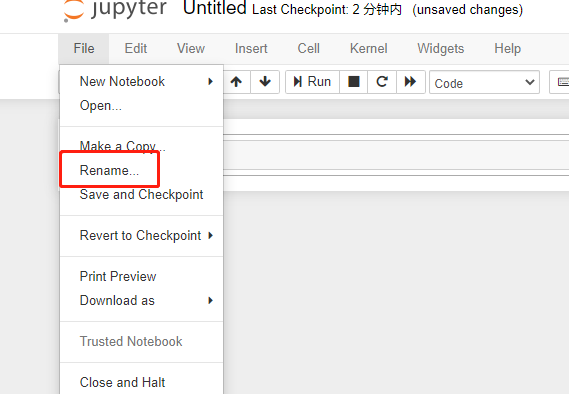Viewport: 569px width, 394px height.
Task: Expand the New Notebook submenu
Action: tap(142, 82)
